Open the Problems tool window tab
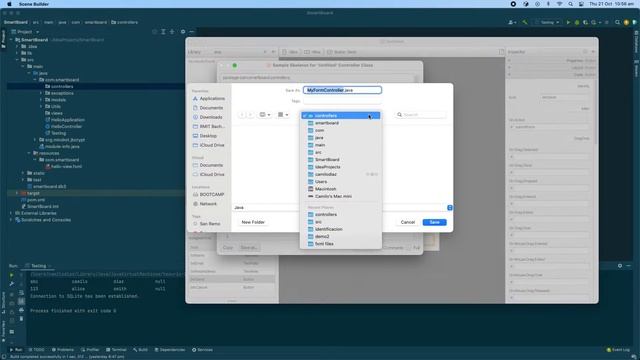The image size is (640, 360). pyautogui.click(x=63, y=350)
